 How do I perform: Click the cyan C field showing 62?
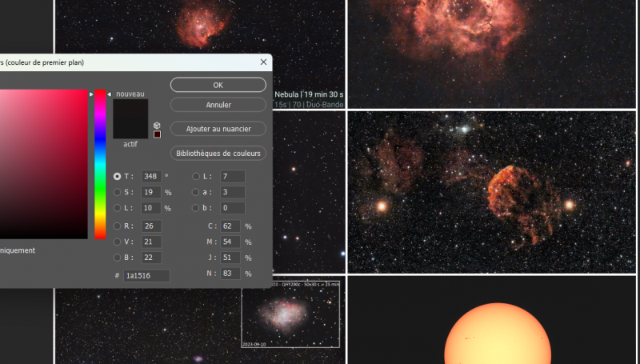pos(230,226)
